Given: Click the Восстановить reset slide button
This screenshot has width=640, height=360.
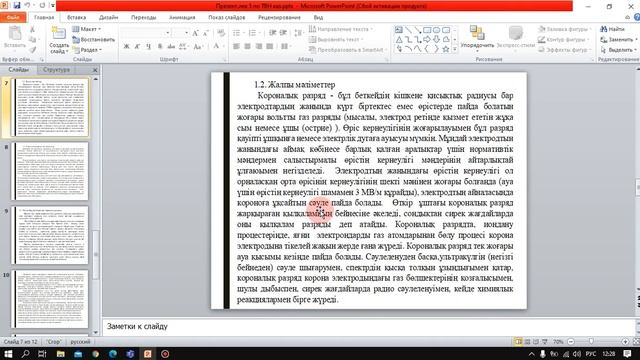Looking at the screenshot, I should [x=93, y=40].
